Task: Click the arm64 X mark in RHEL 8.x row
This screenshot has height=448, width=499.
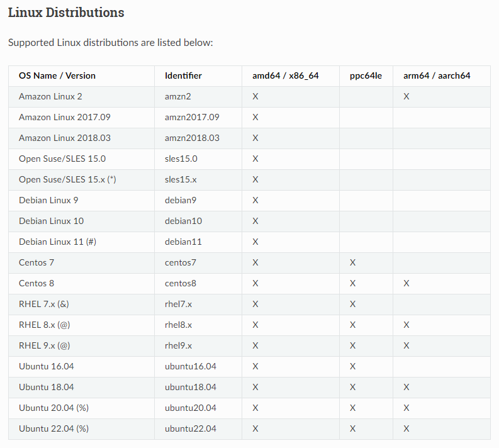Action: point(406,325)
